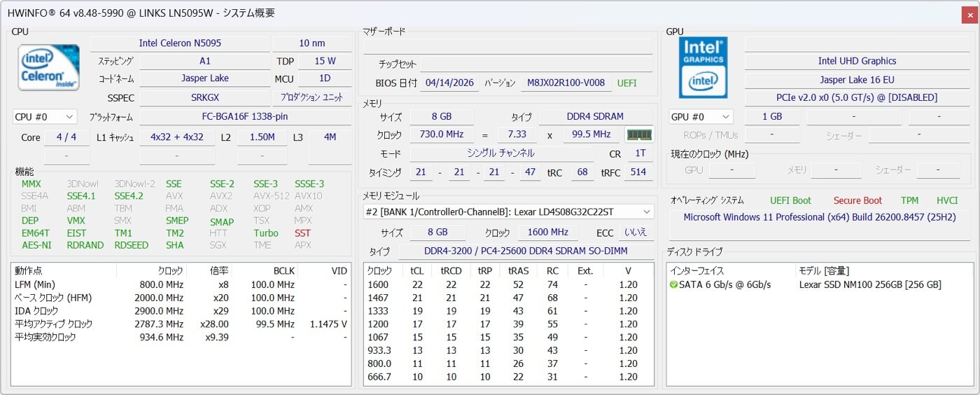
Task: Click the シングル チャンネル mode field
Action: (x=500, y=153)
